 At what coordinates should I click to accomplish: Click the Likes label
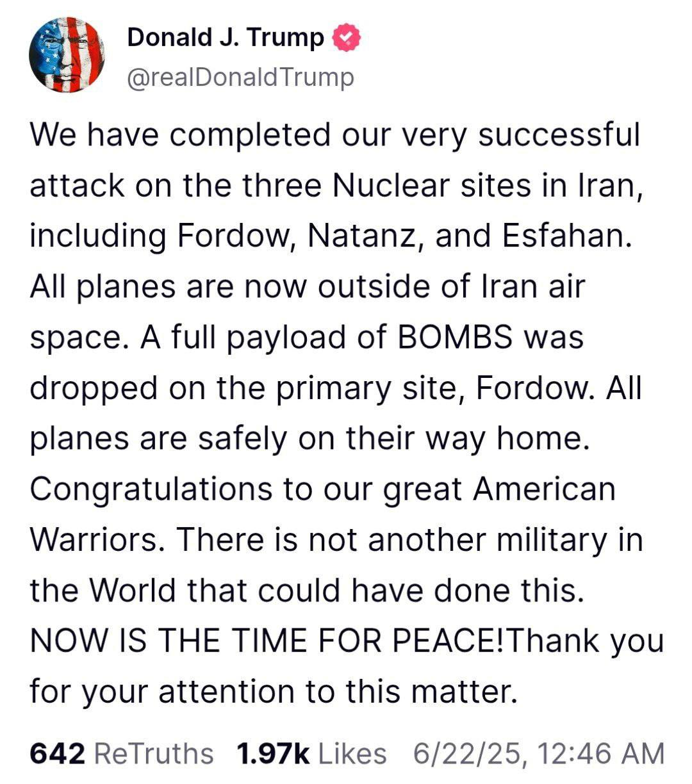352,753
